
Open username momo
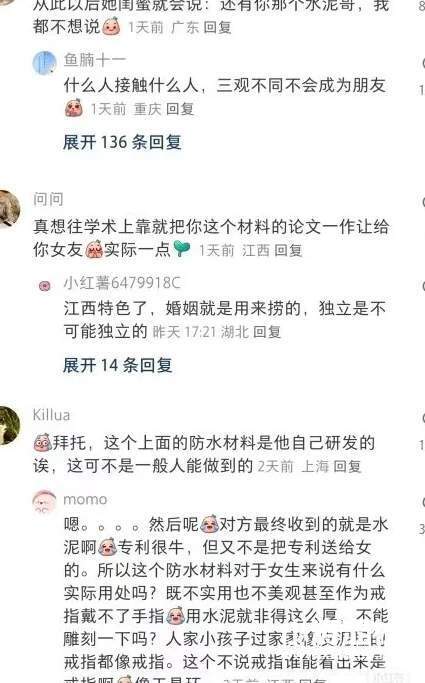[85, 499]
